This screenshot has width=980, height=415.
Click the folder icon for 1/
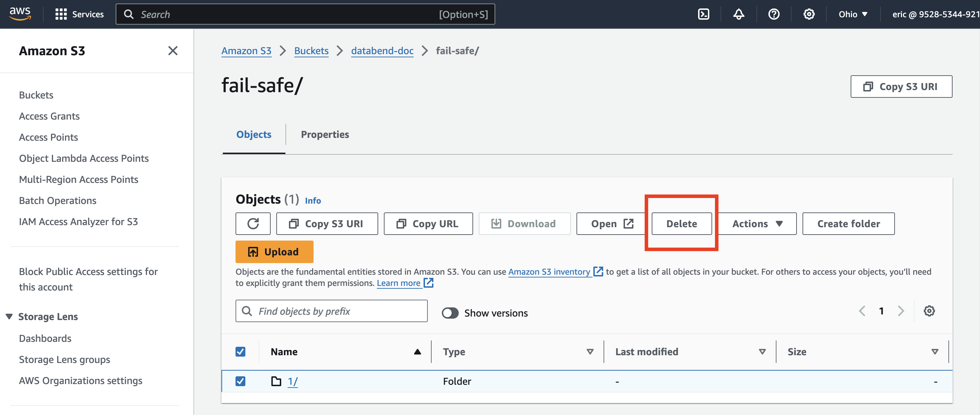coord(276,381)
